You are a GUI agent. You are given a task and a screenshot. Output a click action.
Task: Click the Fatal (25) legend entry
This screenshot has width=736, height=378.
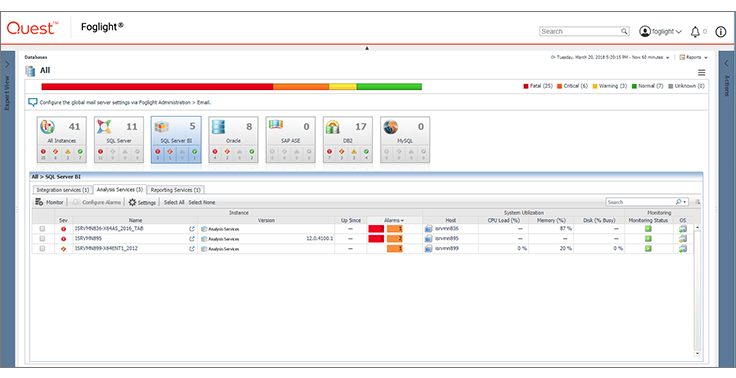tap(538, 86)
